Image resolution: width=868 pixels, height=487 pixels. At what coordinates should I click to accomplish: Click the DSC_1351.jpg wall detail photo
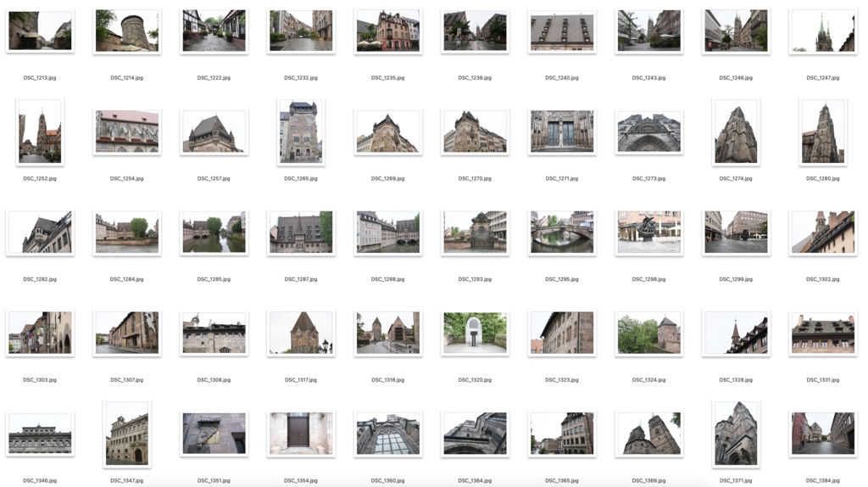(214, 434)
